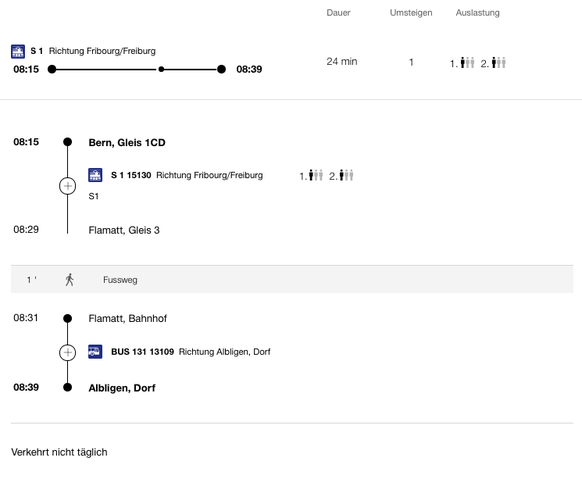Click the train icon in the summary row
The width and height of the screenshot is (582, 479).
[18, 51]
